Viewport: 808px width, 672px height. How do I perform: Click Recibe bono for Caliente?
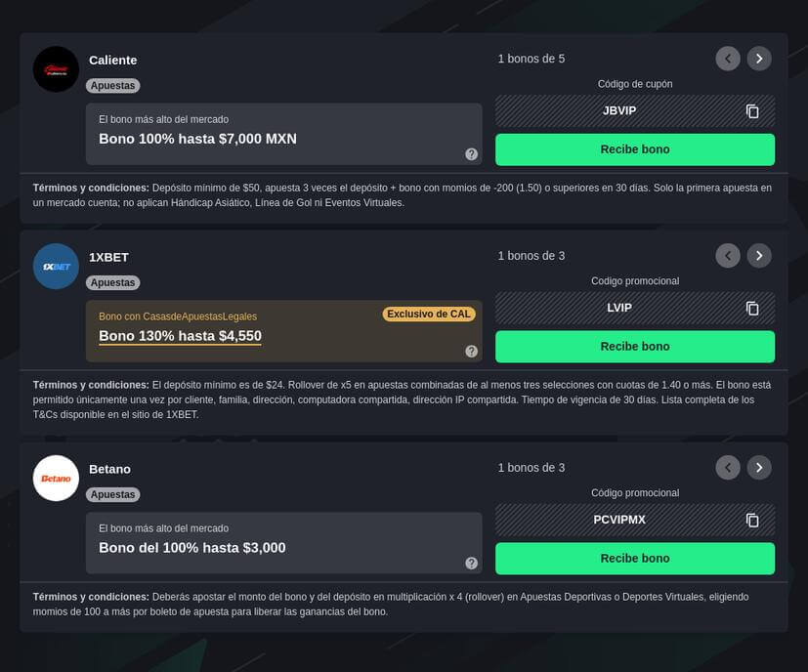(x=634, y=149)
